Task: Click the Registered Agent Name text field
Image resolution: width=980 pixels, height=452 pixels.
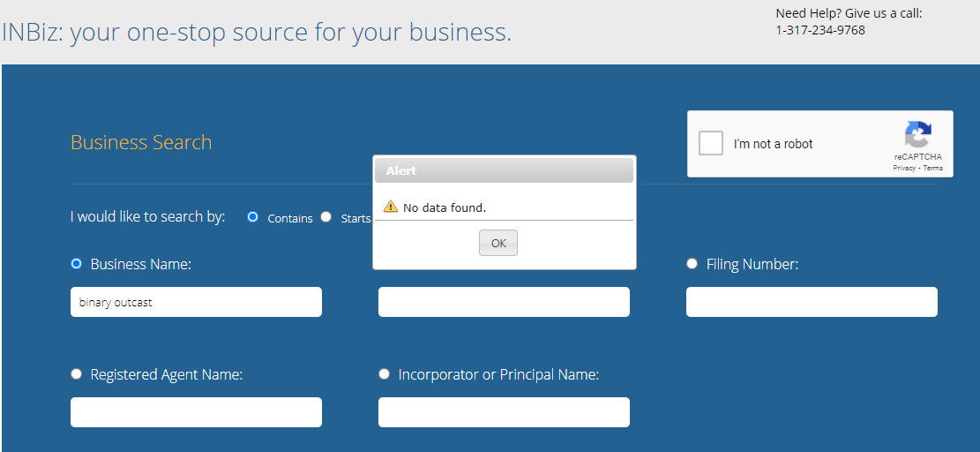Action: point(196,412)
